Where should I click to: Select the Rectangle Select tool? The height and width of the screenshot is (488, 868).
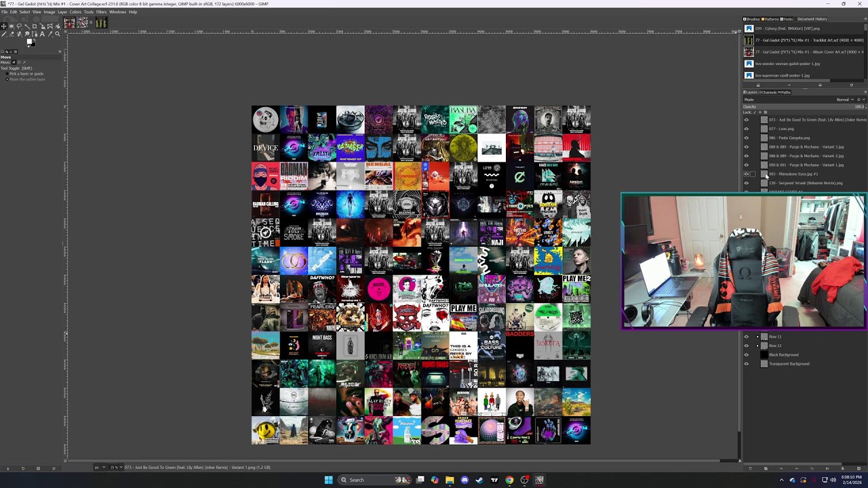tap(12, 26)
